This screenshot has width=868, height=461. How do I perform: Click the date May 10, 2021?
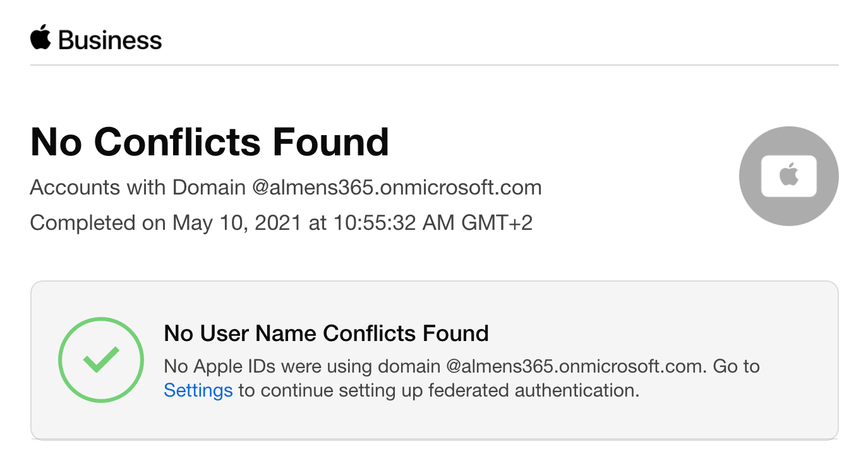tap(236, 223)
